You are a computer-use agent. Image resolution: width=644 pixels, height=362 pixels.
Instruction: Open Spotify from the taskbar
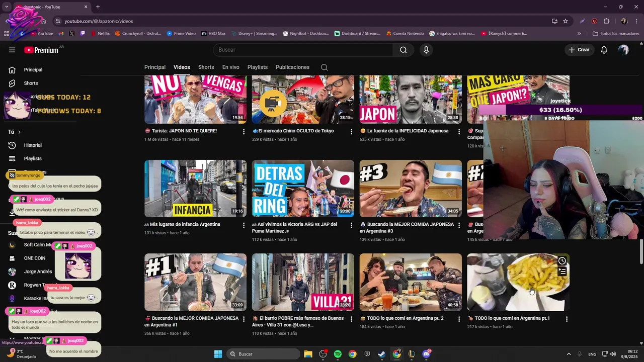pyautogui.click(x=338, y=354)
